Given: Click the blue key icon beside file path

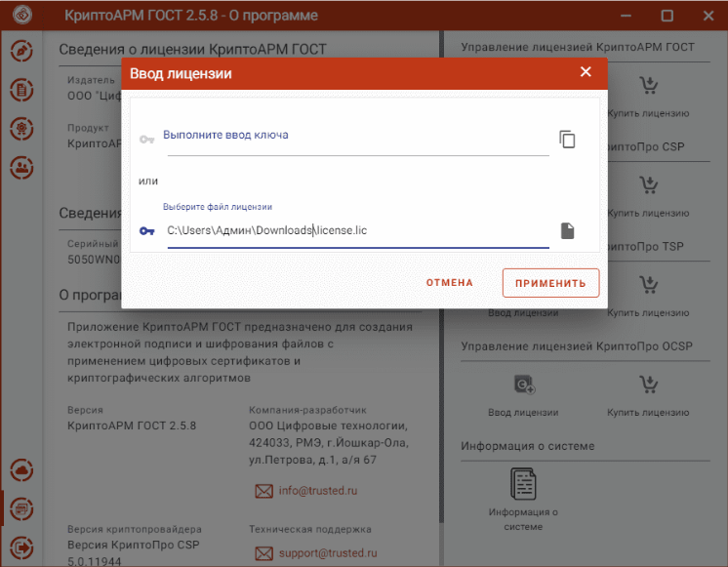Looking at the screenshot, I should 146,230.
